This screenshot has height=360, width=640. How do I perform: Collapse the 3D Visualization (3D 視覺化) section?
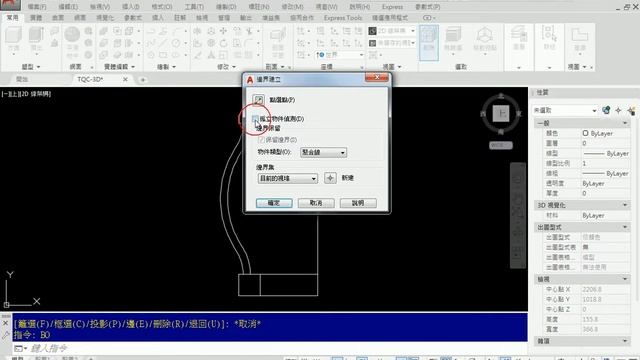click(x=625, y=205)
